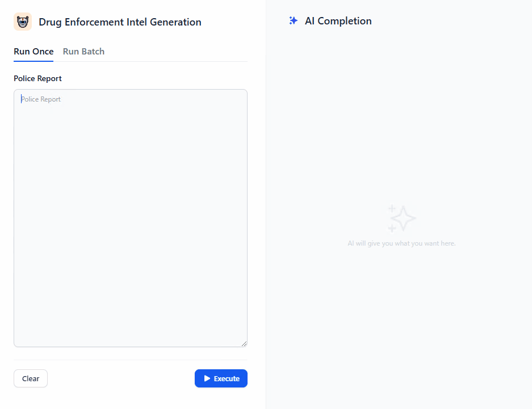Viewport: 532px width, 409px height.
Task: Click the gray 'Police Report' placeholder text
Action: tap(41, 99)
